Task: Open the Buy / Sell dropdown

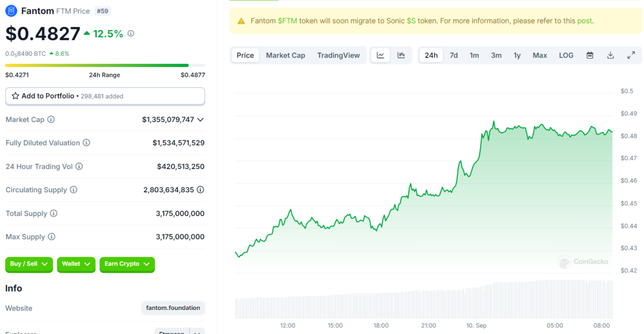Action: coord(29,264)
